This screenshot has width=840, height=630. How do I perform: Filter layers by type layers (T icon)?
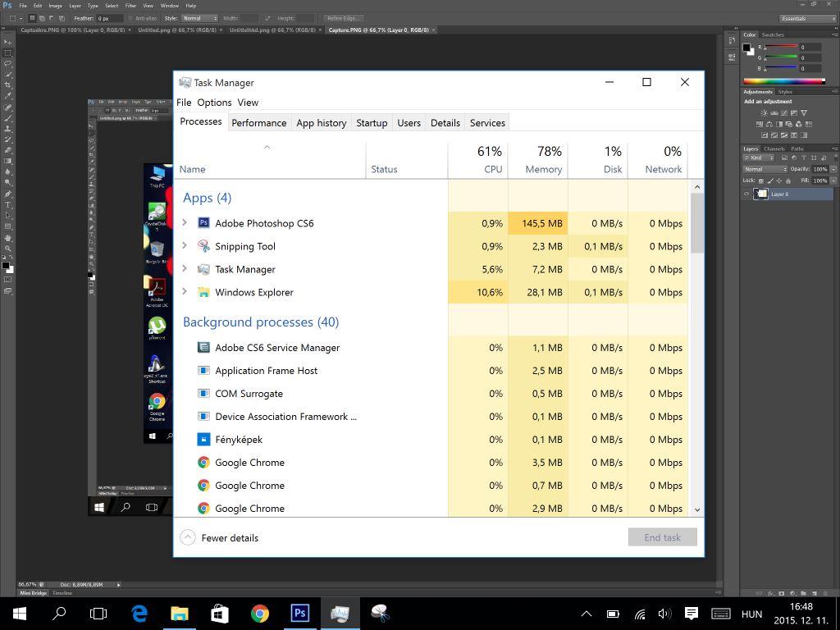click(804, 158)
